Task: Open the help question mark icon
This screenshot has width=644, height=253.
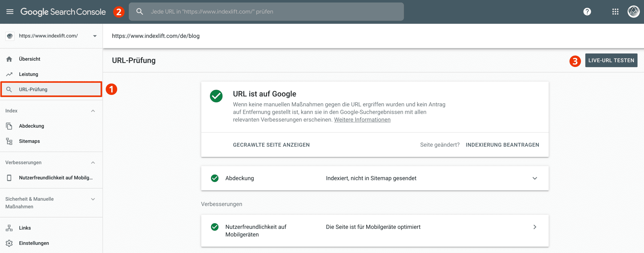Action: [587, 12]
